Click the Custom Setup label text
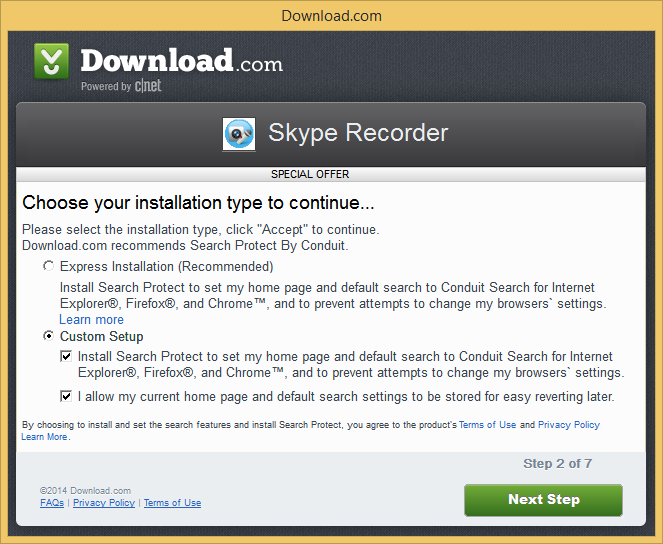 [x=101, y=336]
